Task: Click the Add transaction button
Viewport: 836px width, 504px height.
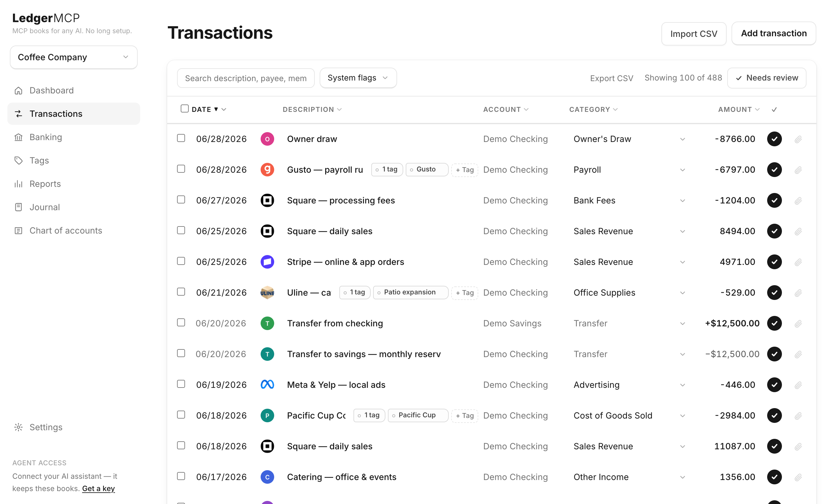Action: click(x=774, y=33)
